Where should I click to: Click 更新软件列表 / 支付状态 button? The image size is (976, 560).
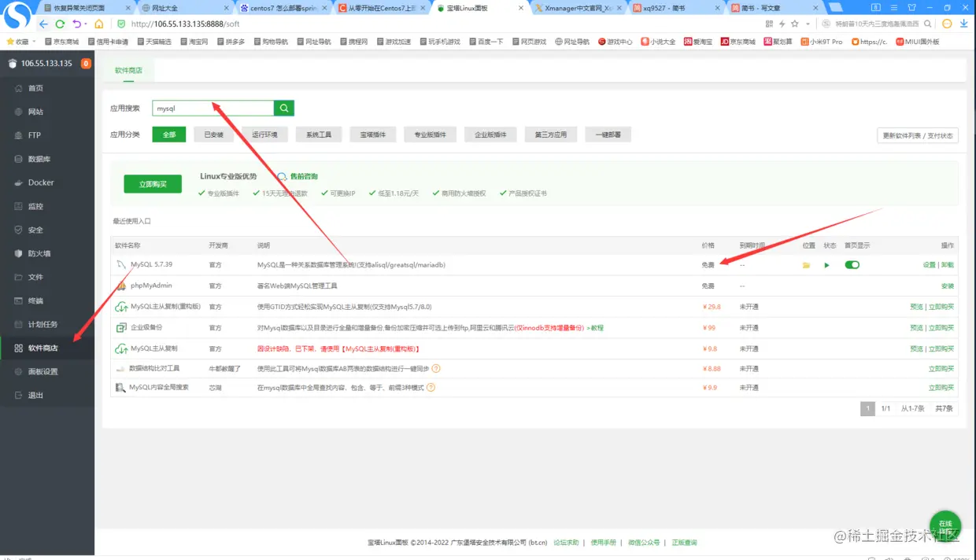click(918, 135)
